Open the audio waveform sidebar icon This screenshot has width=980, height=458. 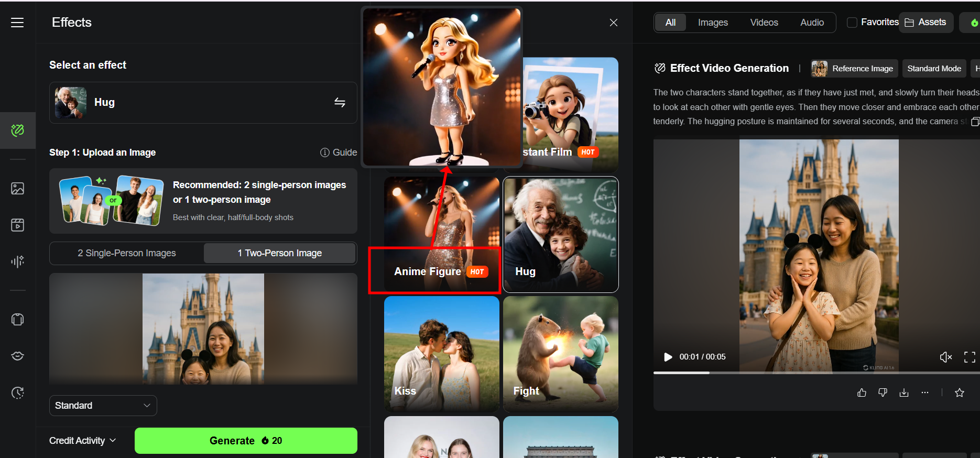18,261
